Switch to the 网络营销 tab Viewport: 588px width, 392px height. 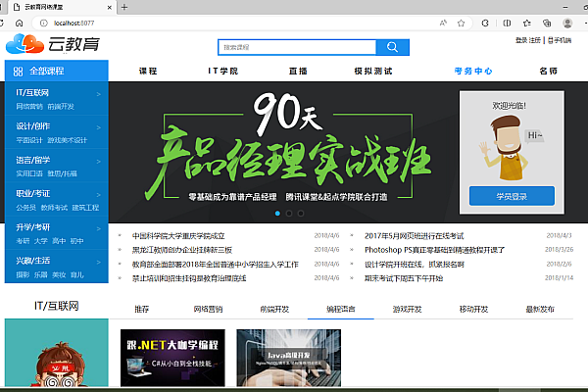click(208, 309)
